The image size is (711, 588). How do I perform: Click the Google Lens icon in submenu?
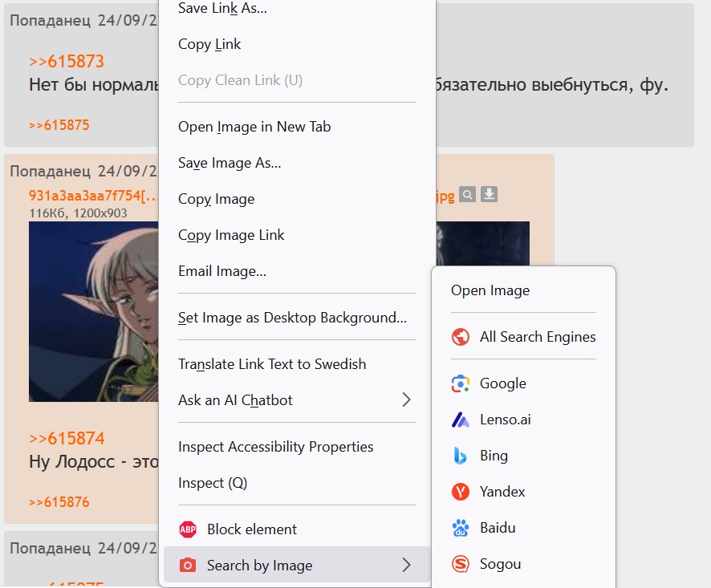[461, 383]
